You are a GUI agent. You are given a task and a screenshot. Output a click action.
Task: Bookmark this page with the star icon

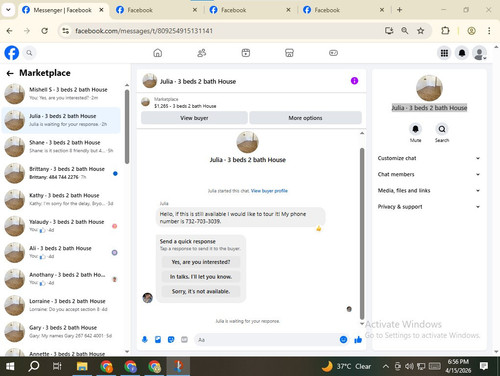point(421,31)
